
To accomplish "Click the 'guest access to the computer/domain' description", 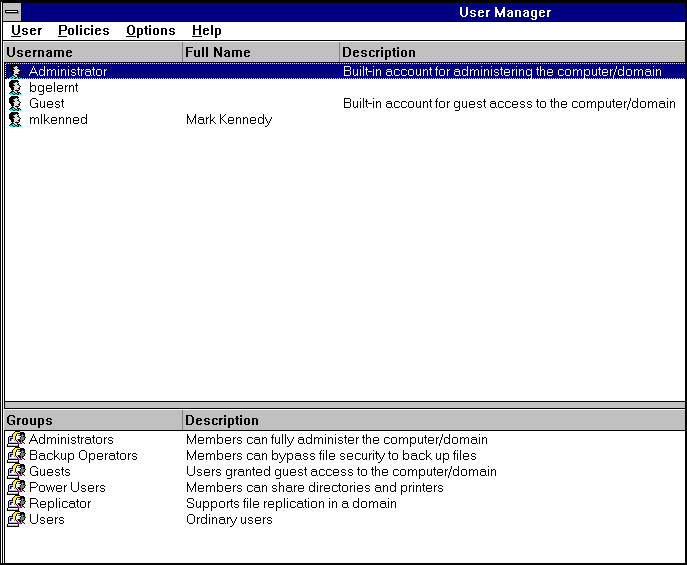I will 509,103.
